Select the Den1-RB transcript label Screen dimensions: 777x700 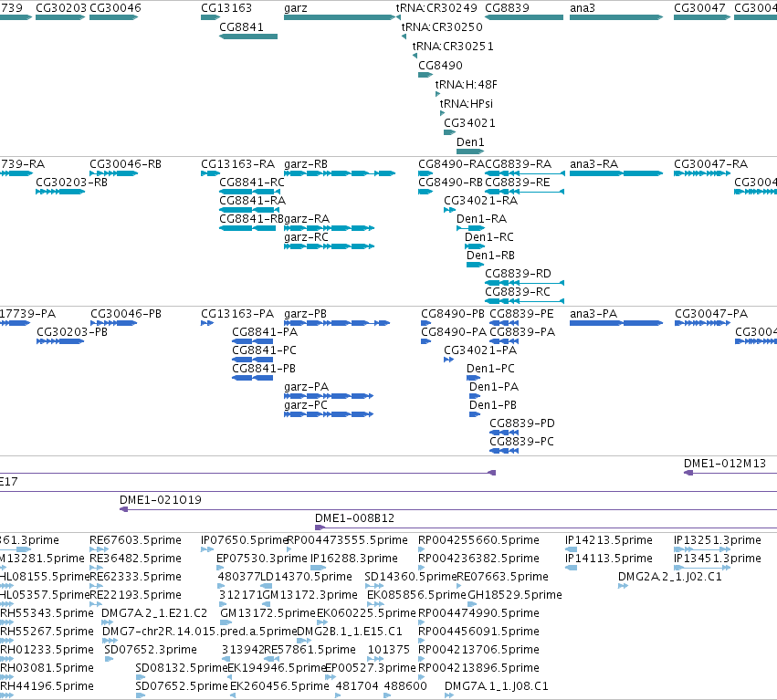pos(490,256)
